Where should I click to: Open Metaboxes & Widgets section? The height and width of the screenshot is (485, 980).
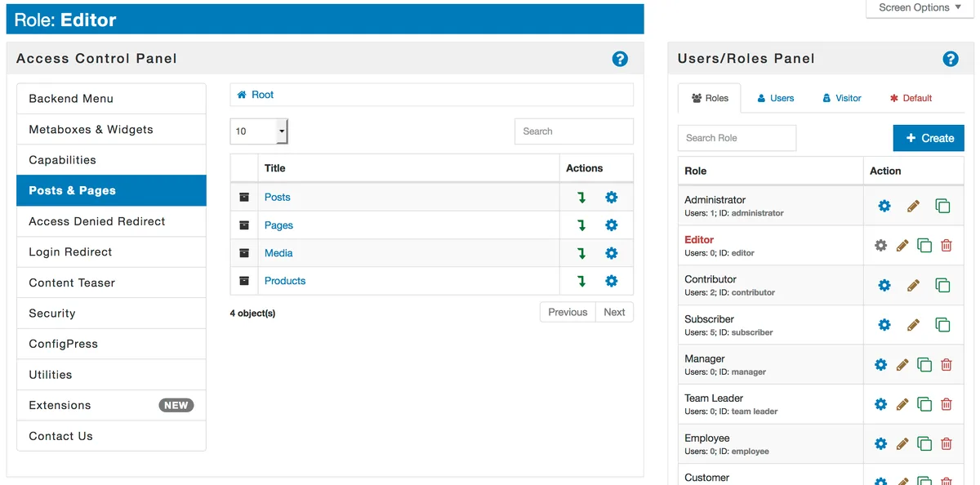tap(111, 129)
